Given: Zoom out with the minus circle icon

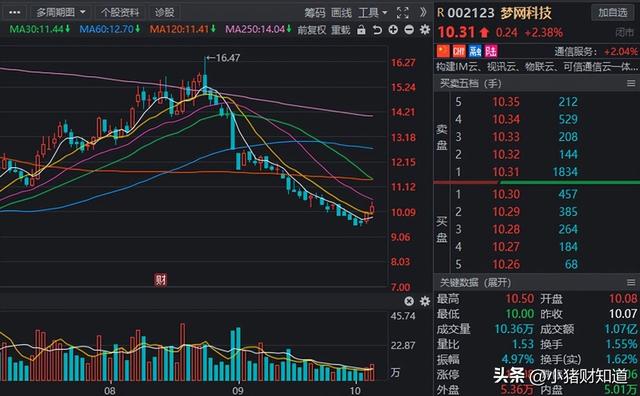Looking at the screenshot, I should coord(409,29).
